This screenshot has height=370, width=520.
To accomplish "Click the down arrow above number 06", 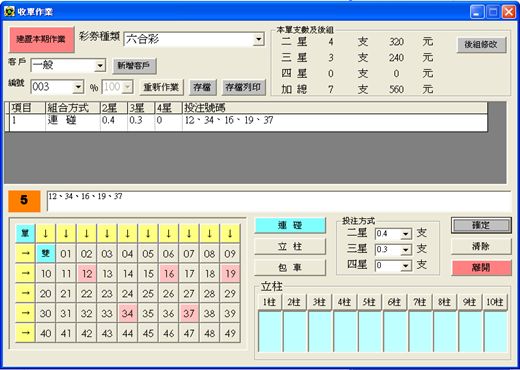I will tap(169, 233).
